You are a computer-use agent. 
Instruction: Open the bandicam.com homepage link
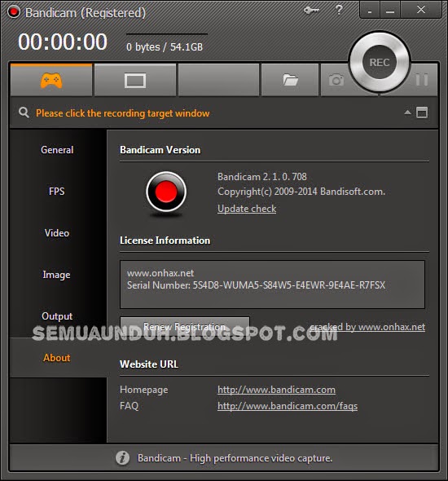(276, 390)
